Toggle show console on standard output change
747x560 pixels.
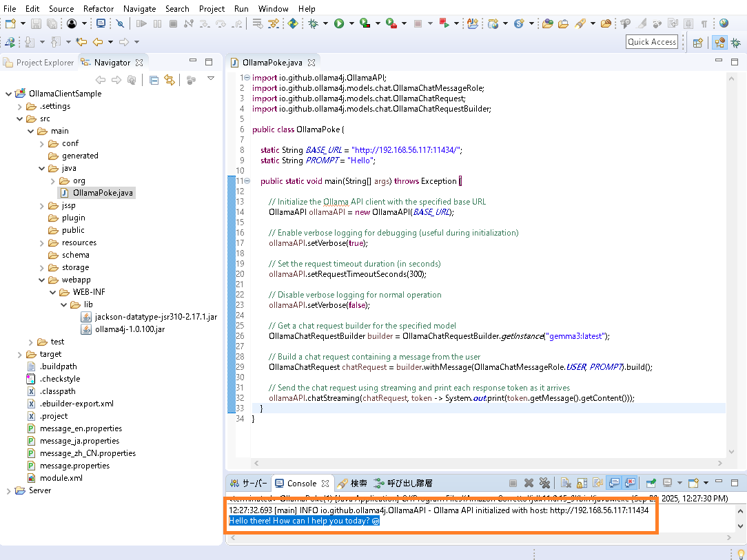(614, 484)
